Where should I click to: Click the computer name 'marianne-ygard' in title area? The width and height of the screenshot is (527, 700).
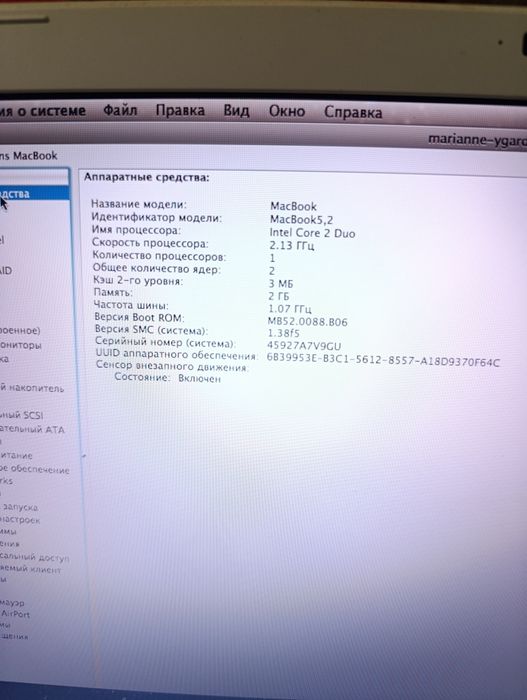point(477,140)
